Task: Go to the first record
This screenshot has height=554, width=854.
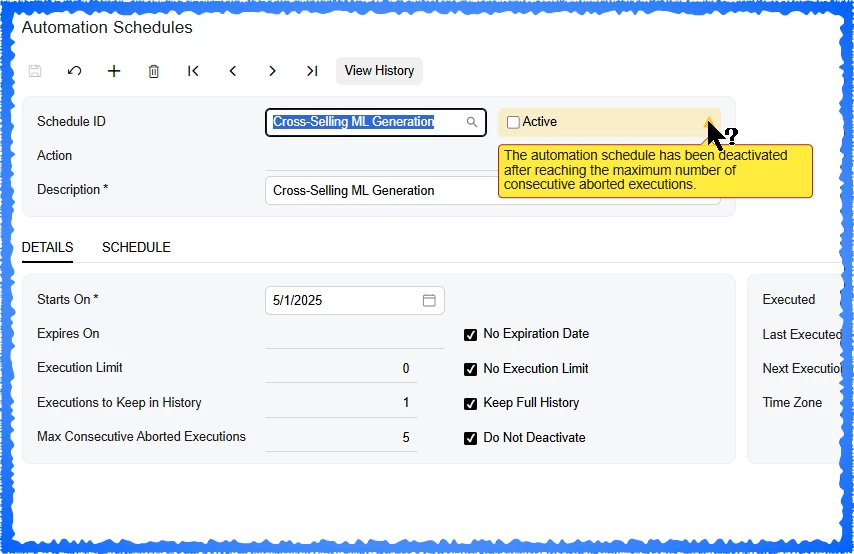Action: click(193, 71)
